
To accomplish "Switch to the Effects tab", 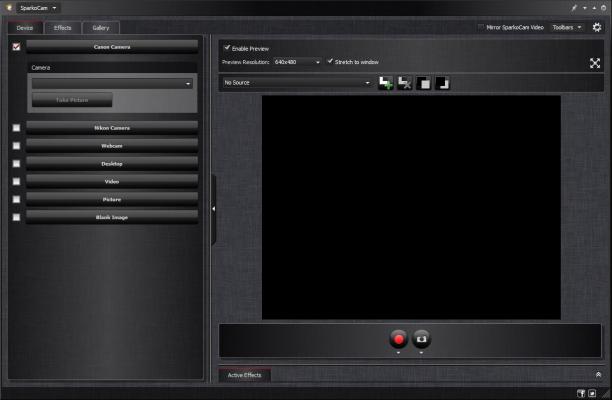I will click(x=62, y=28).
